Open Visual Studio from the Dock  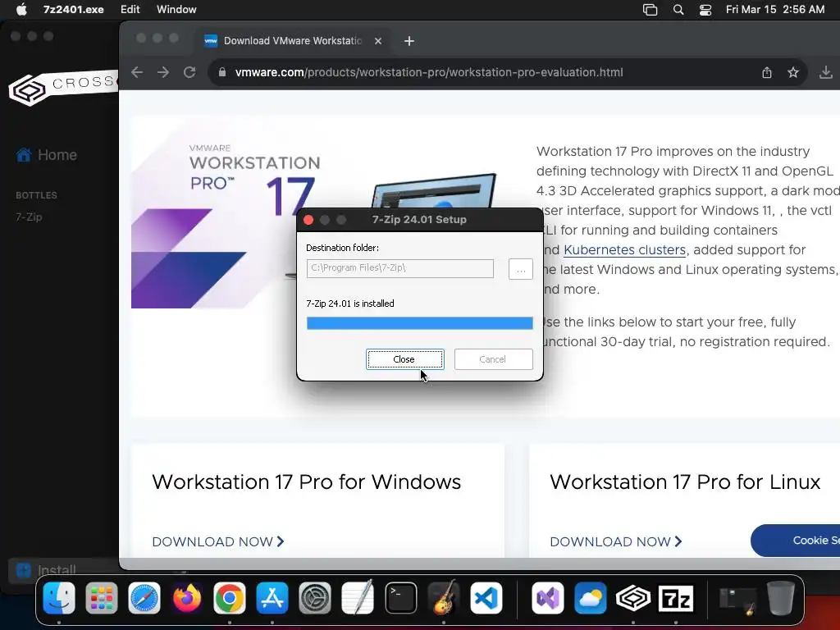pyautogui.click(x=547, y=598)
